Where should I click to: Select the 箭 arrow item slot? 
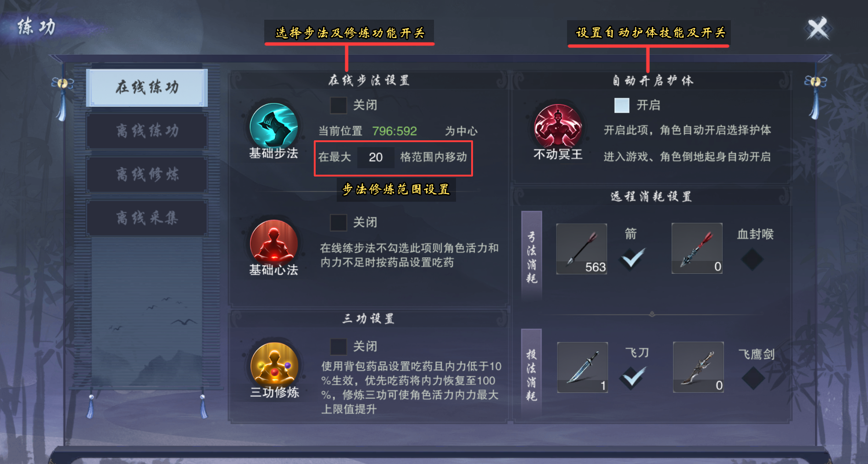(x=582, y=249)
